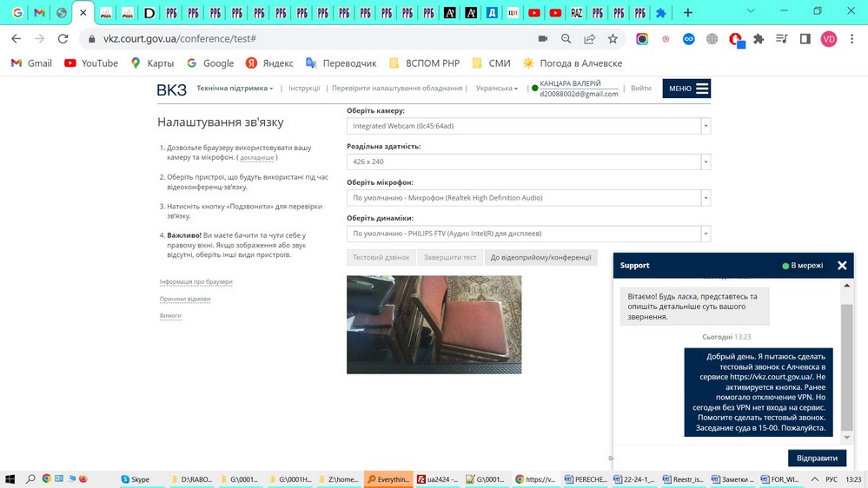Open докладніше link
The image size is (868, 488).
point(257,158)
